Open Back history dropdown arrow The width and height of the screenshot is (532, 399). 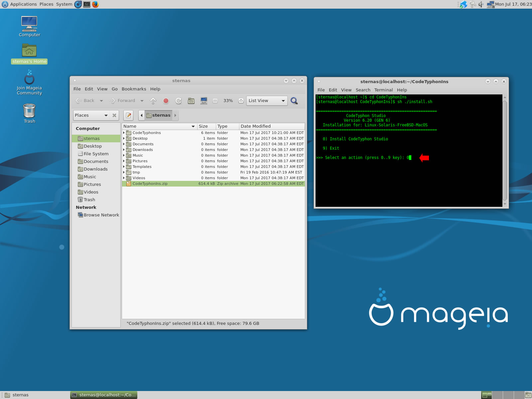point(101,101)
